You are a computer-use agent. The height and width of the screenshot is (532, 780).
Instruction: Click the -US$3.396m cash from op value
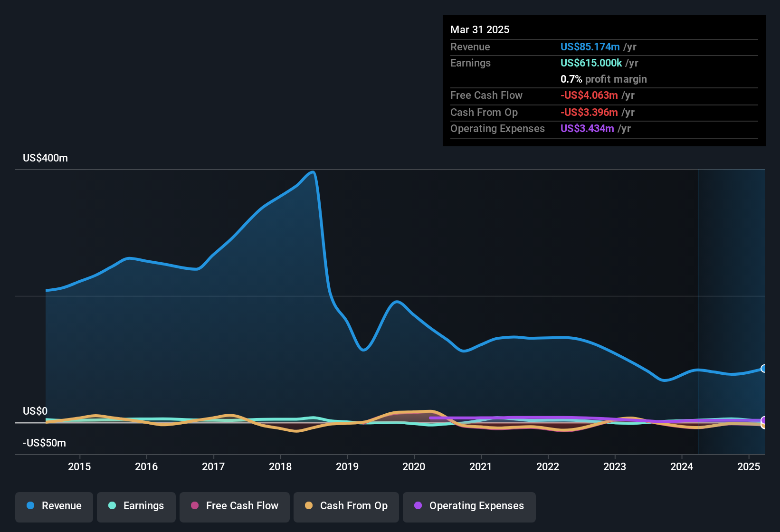[589, 112]
